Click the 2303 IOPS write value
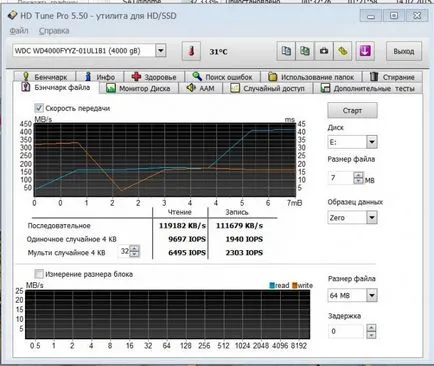434x366 pixels. point(244,253)
